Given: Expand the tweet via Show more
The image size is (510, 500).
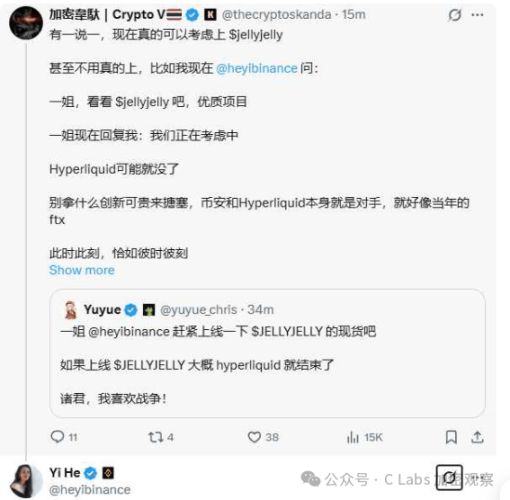Looking at the screenshot, I should coord(82,270).
